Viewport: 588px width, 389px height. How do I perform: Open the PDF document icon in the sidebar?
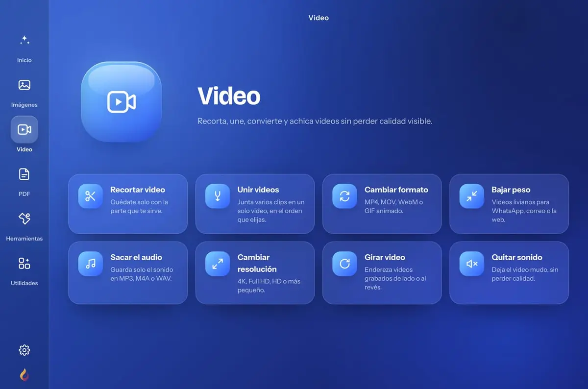[x=24, y=174]
